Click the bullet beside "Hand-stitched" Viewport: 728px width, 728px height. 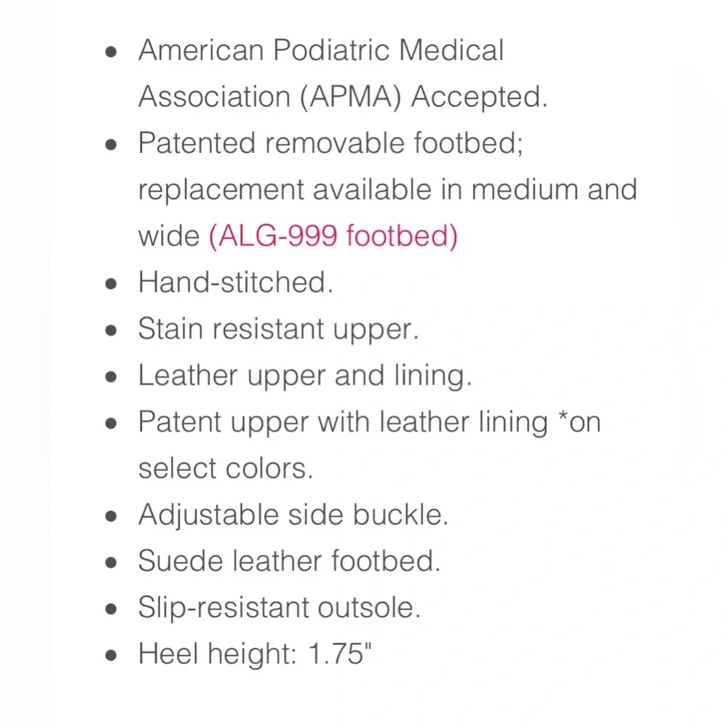coord(111,284)
